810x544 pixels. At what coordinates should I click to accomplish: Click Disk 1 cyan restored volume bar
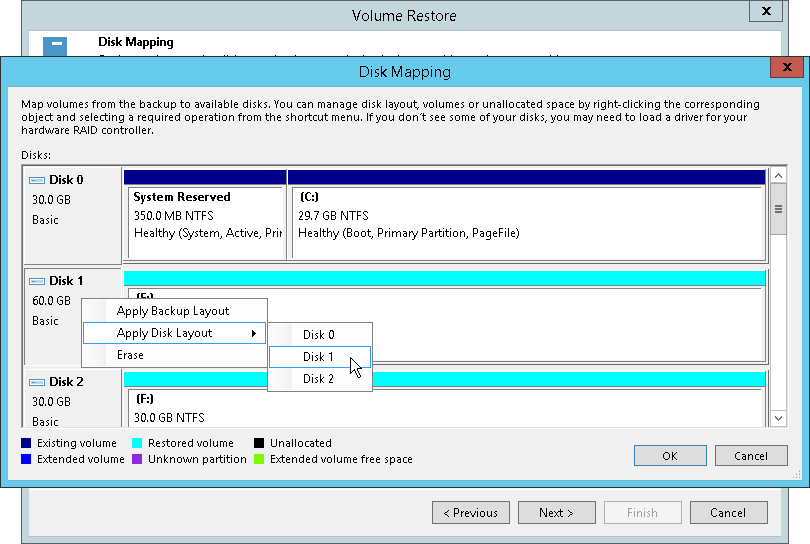point(444,278)
